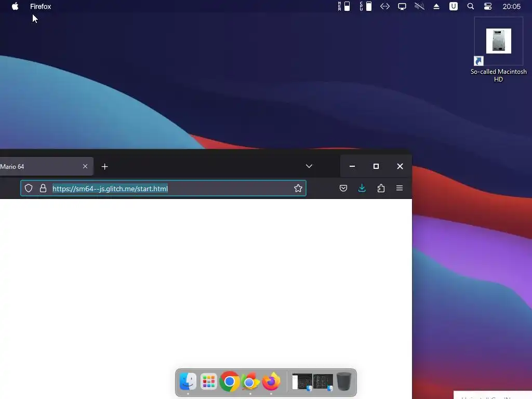This screenshot has width=532, height=399.
Task: Click the site security padlock icon
Action: point(43,188)
